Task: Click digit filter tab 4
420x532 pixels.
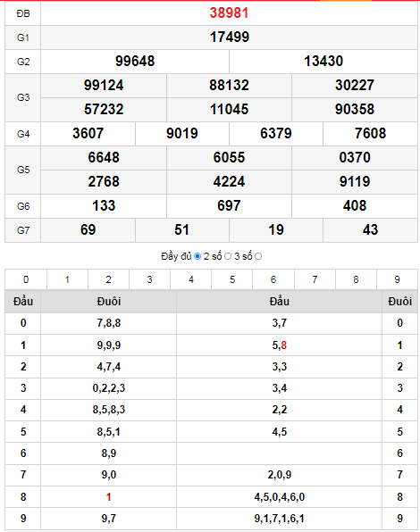Action: (191, 279)
